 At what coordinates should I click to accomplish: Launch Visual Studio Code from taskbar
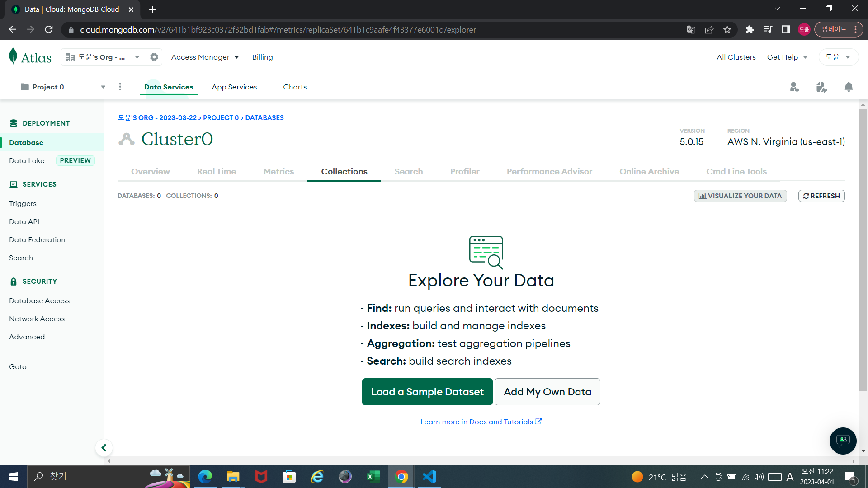[429, 477]
